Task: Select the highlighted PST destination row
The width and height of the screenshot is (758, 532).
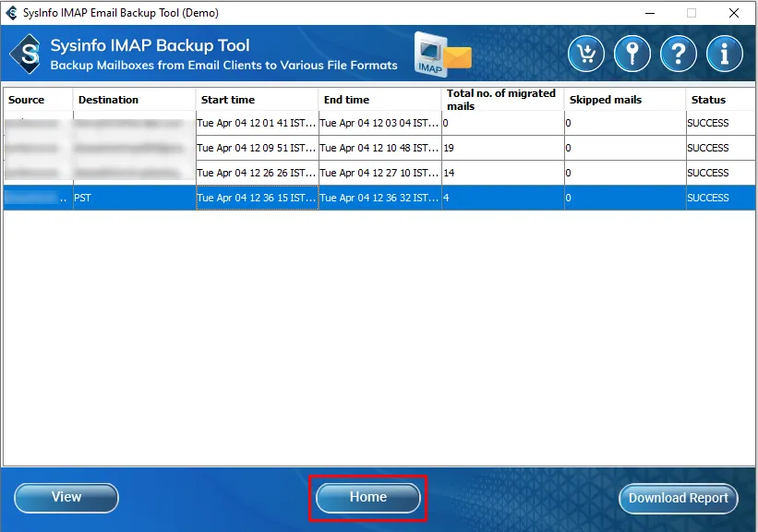Action: coord(134,198)
